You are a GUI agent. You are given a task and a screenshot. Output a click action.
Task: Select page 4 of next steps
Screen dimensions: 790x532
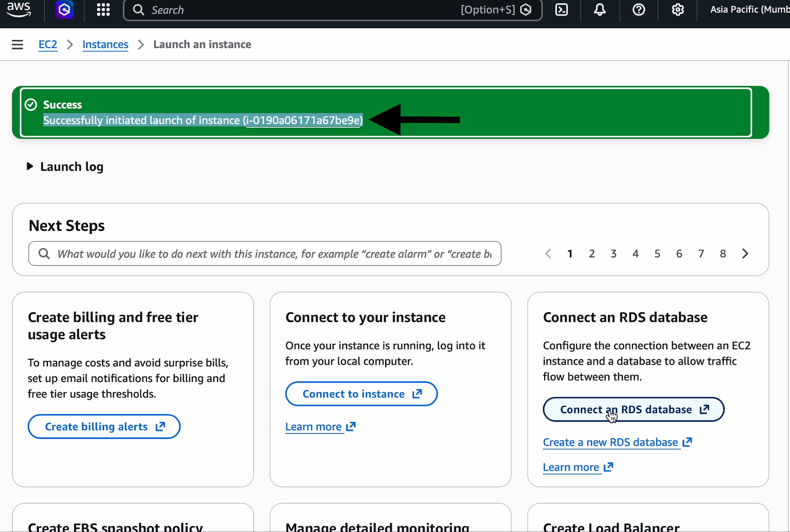point(635,254)
